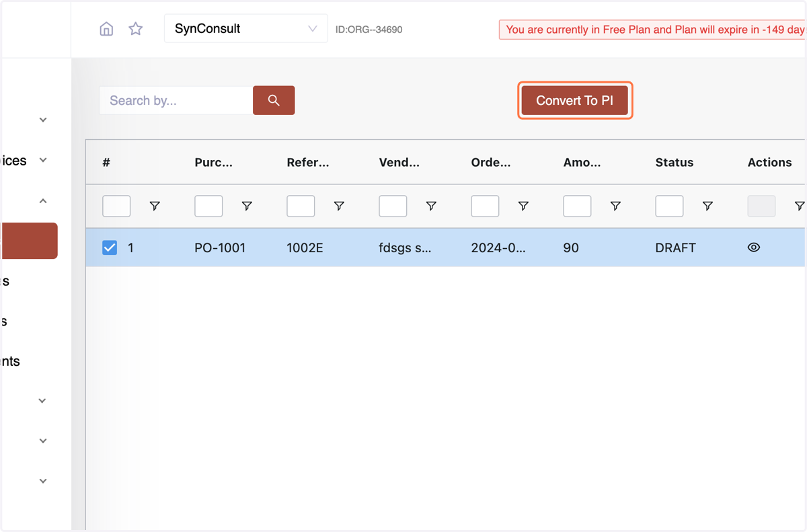Sort by the 'Amo...' column header
The image size is (807, 532).
(582, 162)
